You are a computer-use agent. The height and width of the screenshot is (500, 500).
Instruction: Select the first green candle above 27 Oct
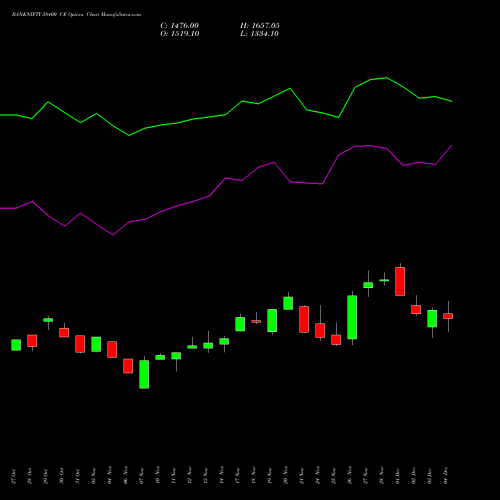(x=16, y=345)
